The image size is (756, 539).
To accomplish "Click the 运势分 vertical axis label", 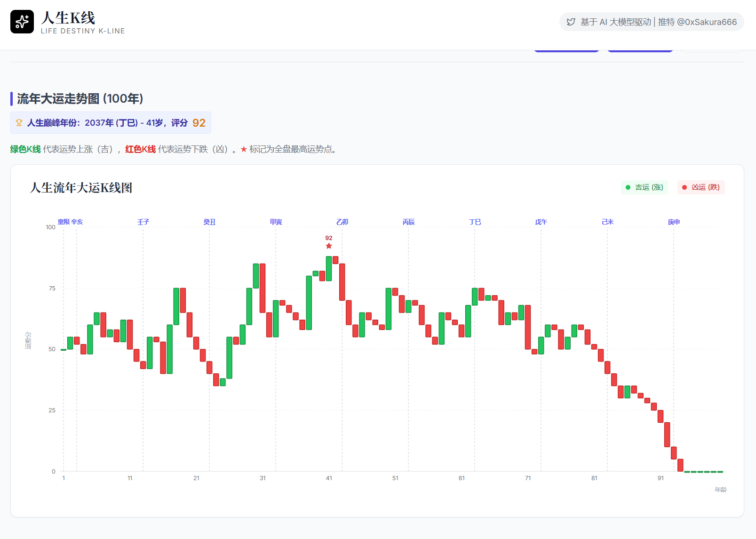I will (28, 340).
